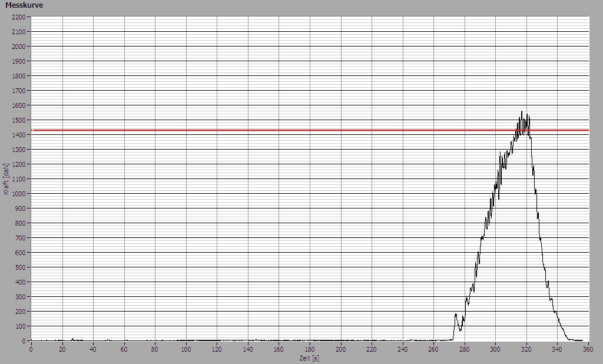The width and height of the screenshot is (603, 364).
Task: Click the 60 tick label on time axis
Action: 124,349
